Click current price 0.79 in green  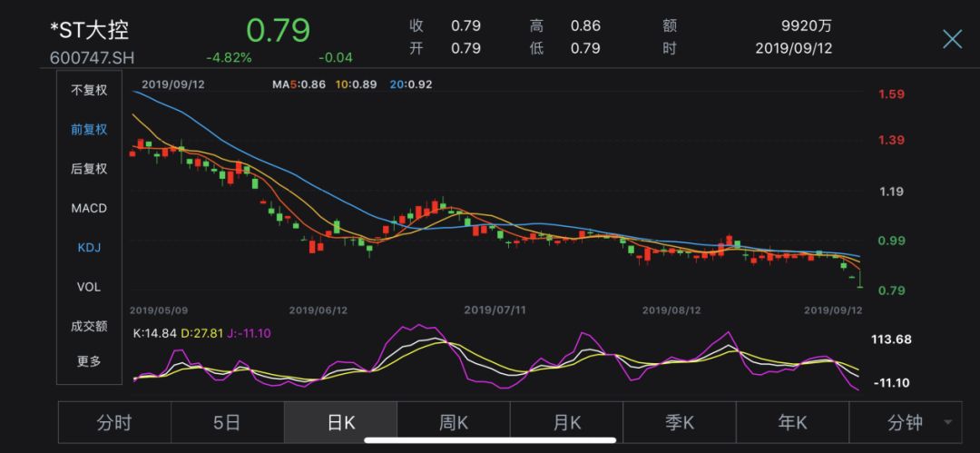click(x=278, y=30)
